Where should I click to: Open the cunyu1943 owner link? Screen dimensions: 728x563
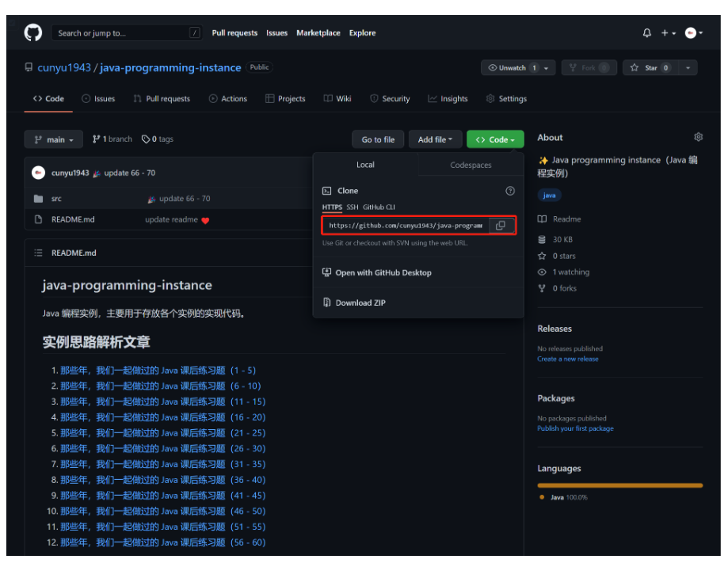tap(64, 68)
